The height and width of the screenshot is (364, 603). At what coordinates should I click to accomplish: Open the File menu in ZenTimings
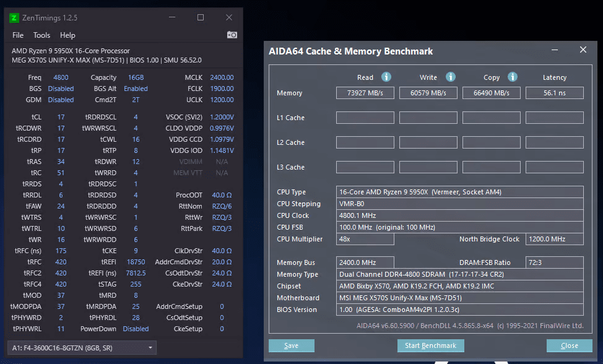[x=18, y=35]
